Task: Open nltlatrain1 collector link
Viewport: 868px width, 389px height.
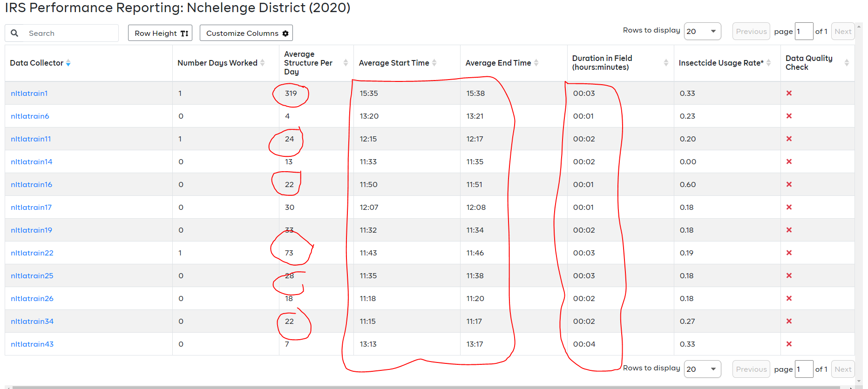Action: 29,93
